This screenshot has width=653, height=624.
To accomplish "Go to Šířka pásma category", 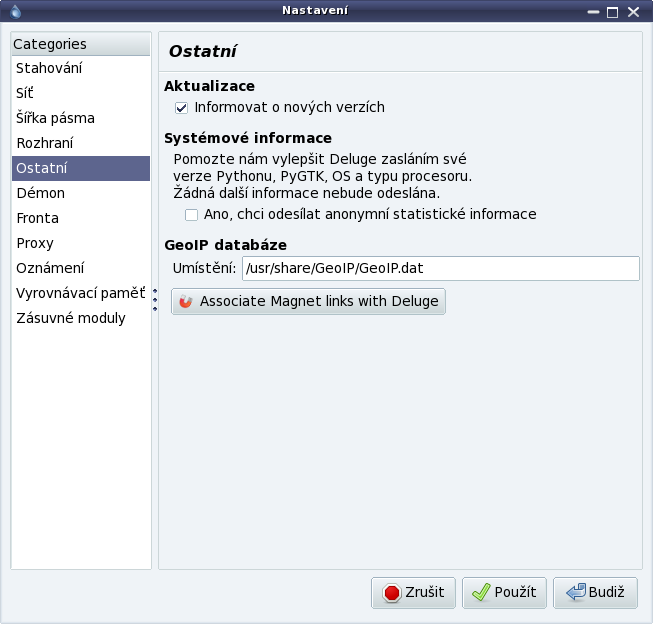I will pos(55,118).
